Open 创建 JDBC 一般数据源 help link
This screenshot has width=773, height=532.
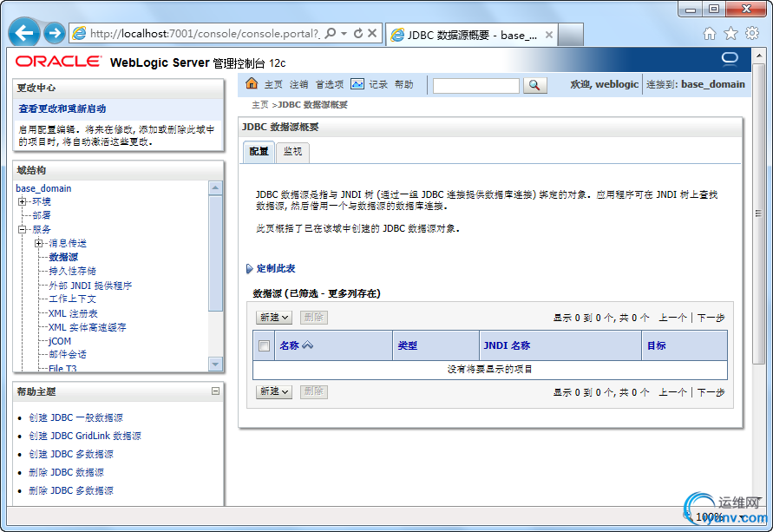coord(76,417)
